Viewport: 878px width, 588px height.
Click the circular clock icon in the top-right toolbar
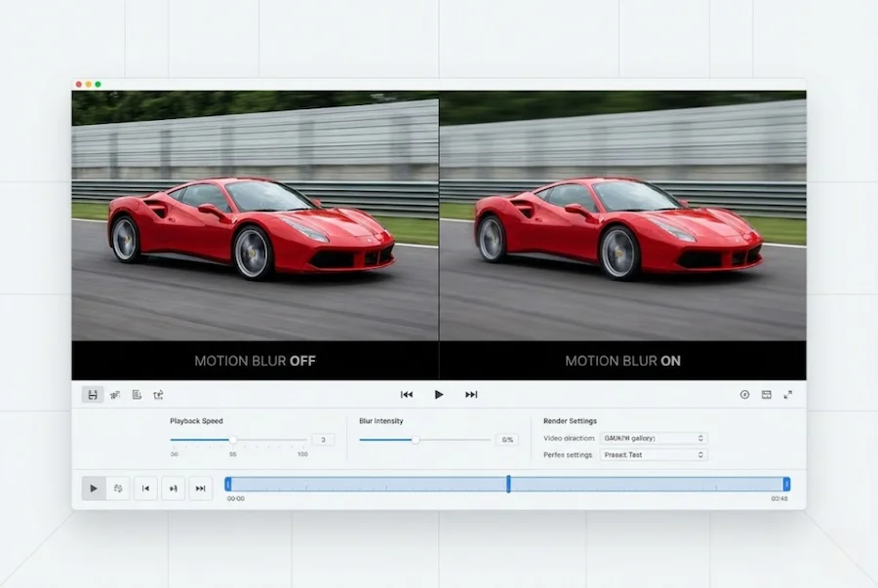pyautogui.click(x=744, y=395)
